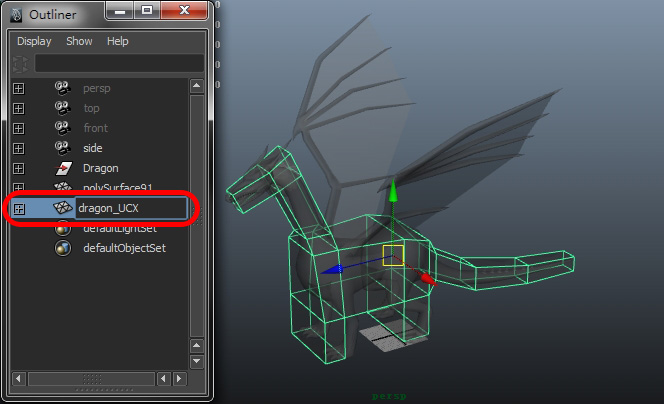
Task: Click the dragon_UCX name field
Action: tap(130, 208)
